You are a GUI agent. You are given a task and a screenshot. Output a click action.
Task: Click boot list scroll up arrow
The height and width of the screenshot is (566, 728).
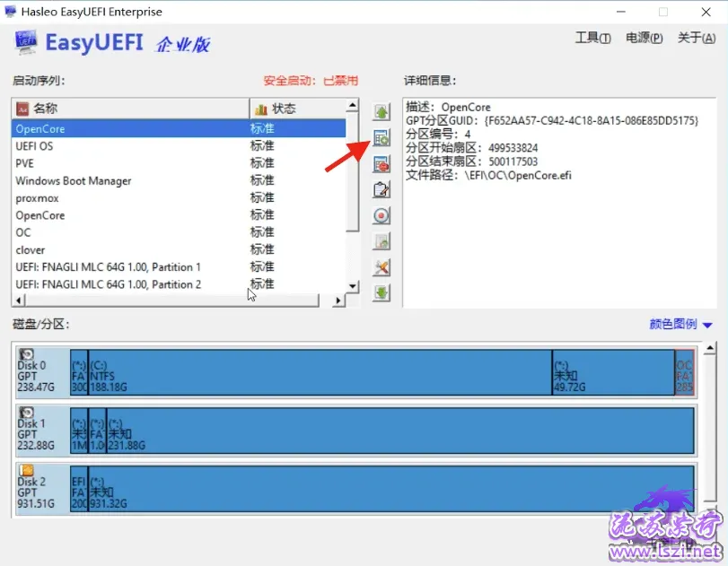coord(353,105)
